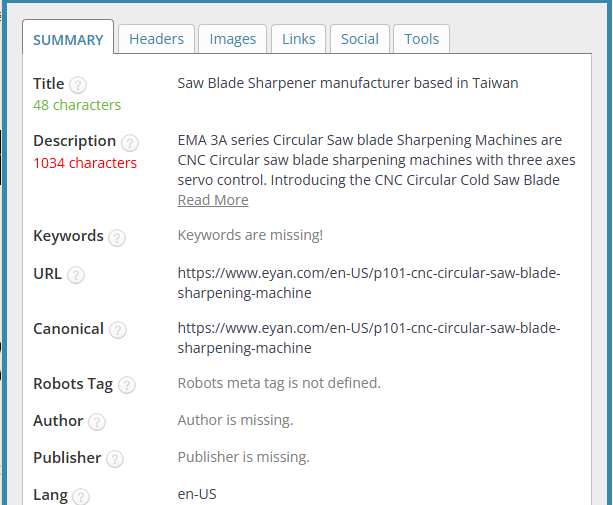Expand description with Read More
Screen dimensions: 613x505
click(x=213, y=200)
